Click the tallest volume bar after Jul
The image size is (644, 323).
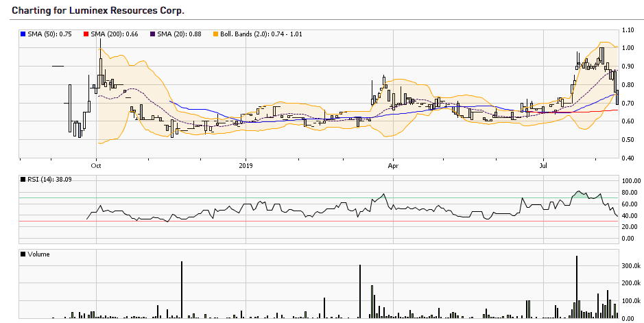[577, 287]
